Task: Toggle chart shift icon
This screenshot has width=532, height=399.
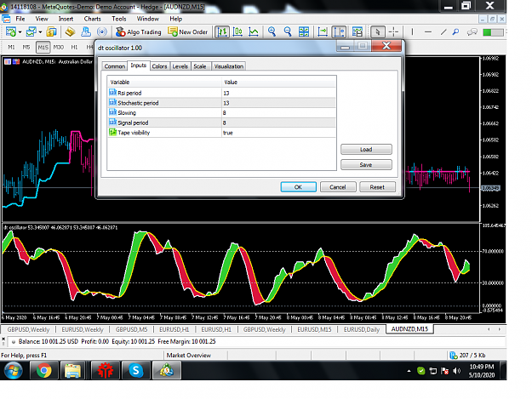Action: (x=339, y=31)
